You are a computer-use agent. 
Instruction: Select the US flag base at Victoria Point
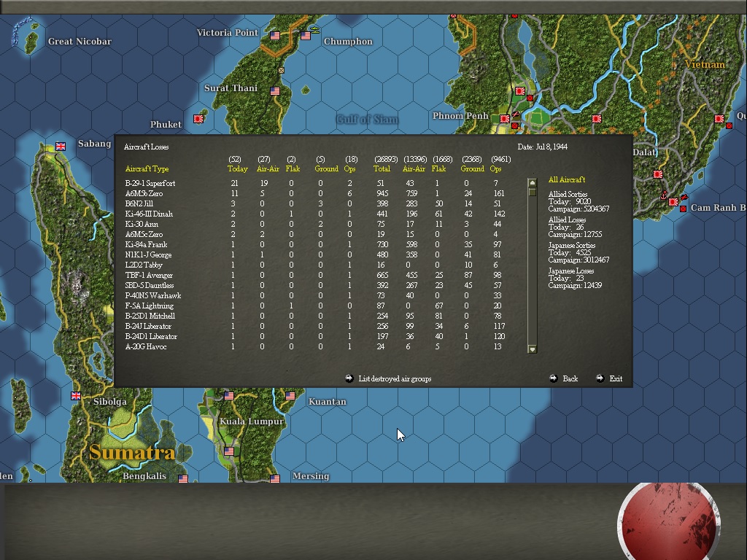275,36
